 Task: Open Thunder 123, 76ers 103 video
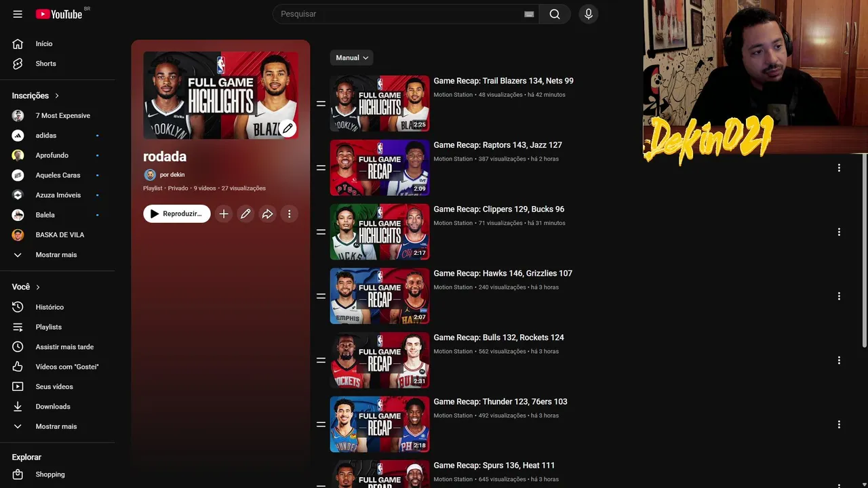500,402
